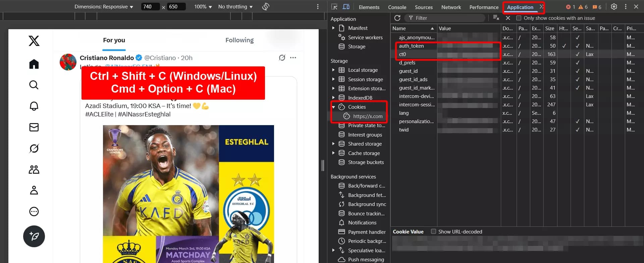Clear all cookies icon
The height and width of the screenshot is (263, 644).
click(x=496, y=18)
